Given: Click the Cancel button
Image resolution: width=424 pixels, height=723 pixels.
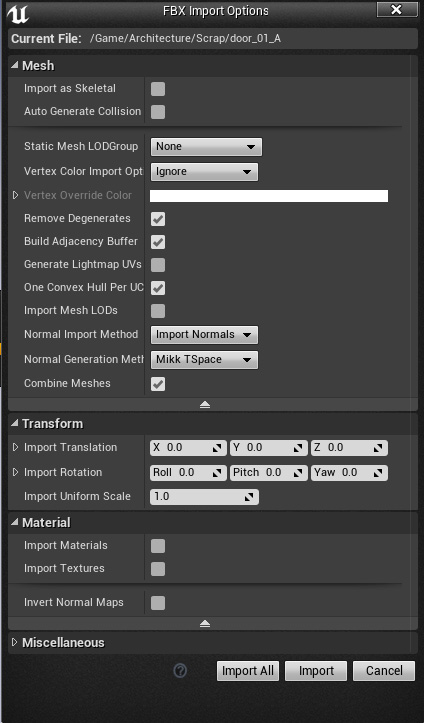Looking at the screenshot, I should point(384,671).
